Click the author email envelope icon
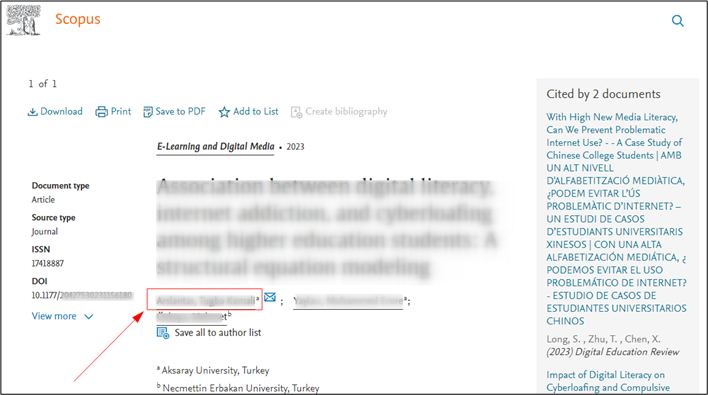Screen dimensions: 708x395 (270, 297)
